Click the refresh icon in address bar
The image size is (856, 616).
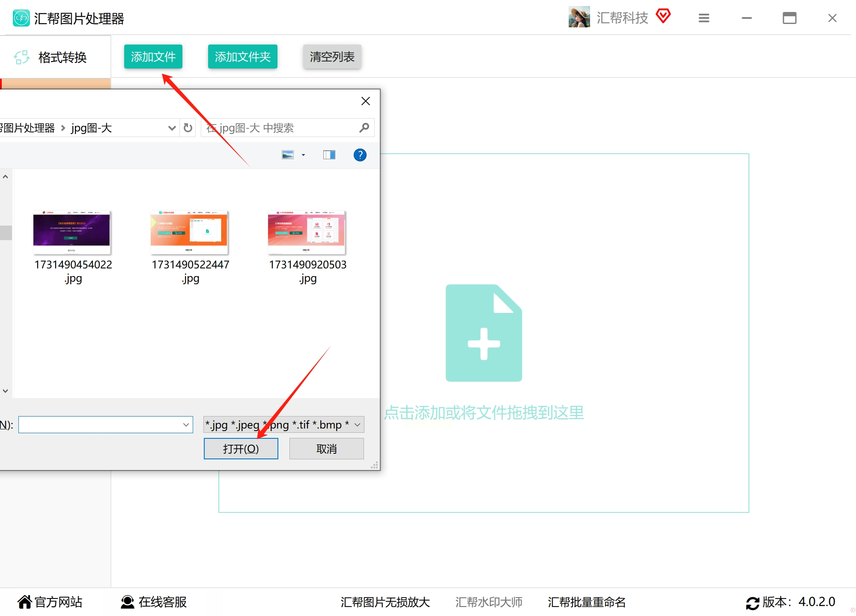188,128
